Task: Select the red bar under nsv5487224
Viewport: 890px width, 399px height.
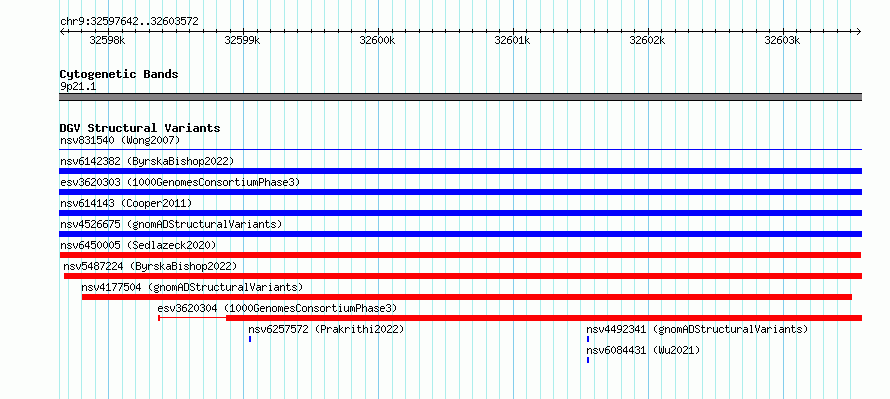Action: (463, 276)
